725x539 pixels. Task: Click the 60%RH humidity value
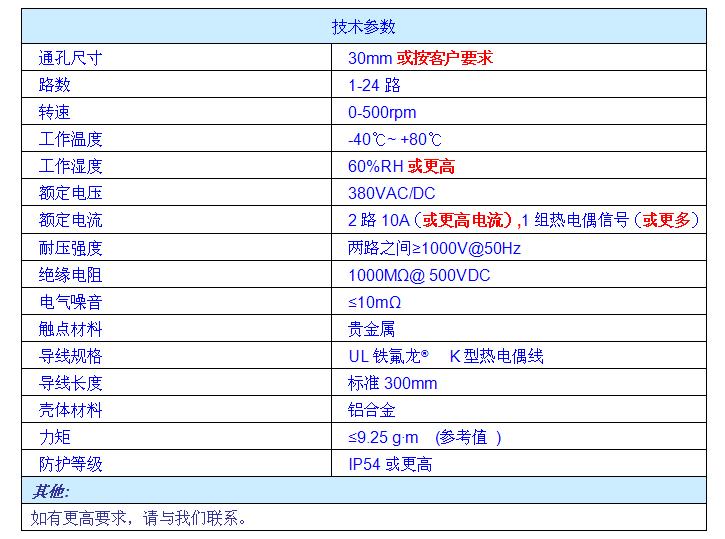point(375,167)
